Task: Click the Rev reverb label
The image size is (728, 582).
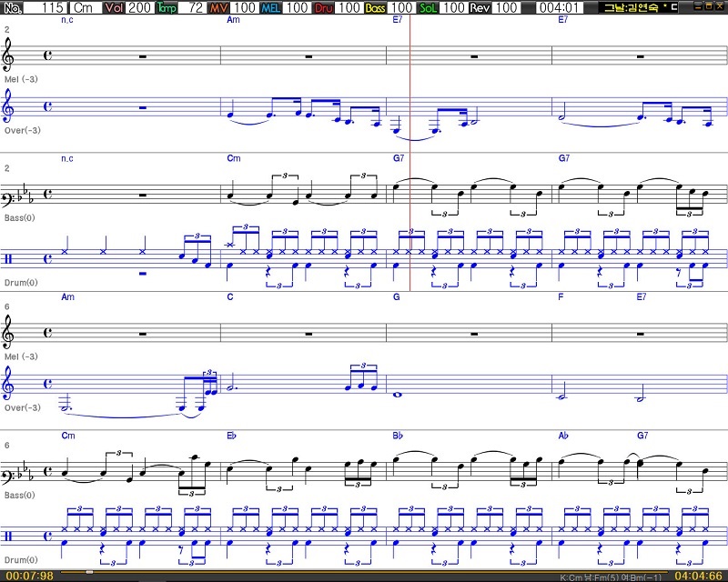Action: click(x=480, y=7)
